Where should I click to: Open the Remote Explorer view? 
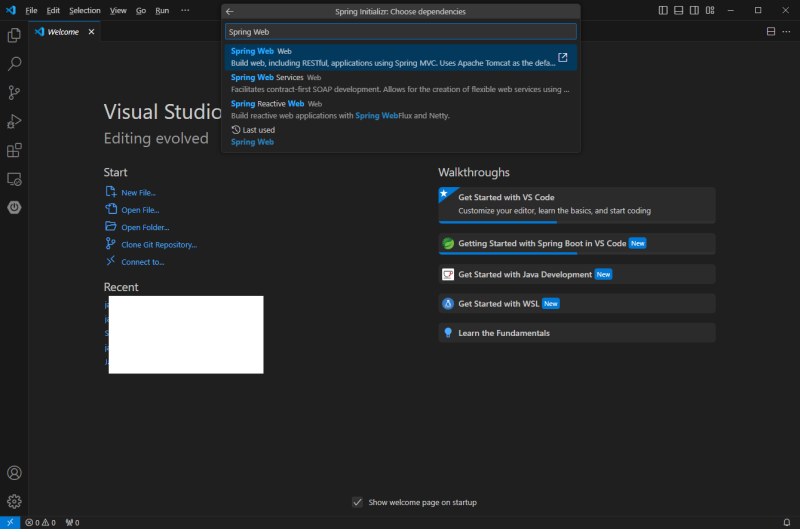click(x=14, y=179)
